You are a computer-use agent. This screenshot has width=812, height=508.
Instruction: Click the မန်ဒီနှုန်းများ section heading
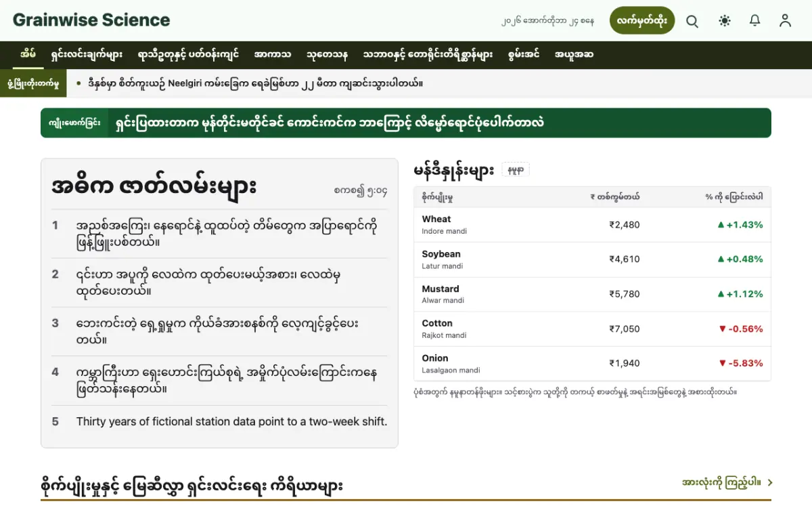tap(454, 170)
